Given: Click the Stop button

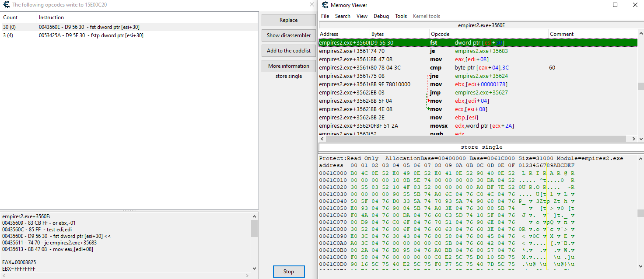Looking at the screenshot, I should point(288,272).
